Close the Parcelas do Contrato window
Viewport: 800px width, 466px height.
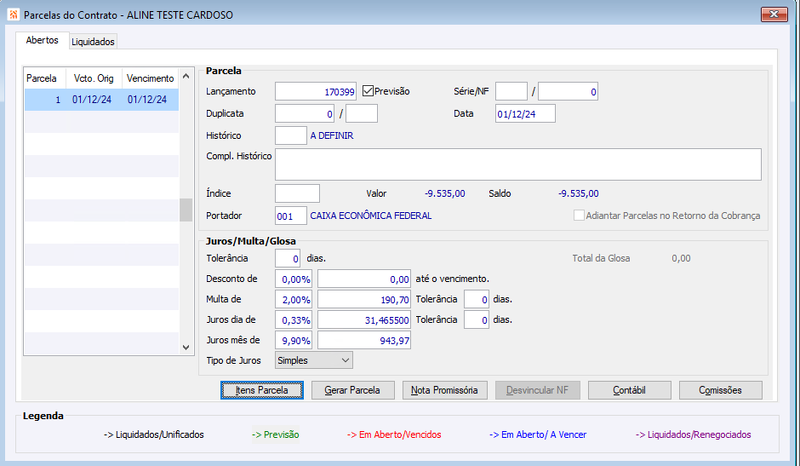774,14
